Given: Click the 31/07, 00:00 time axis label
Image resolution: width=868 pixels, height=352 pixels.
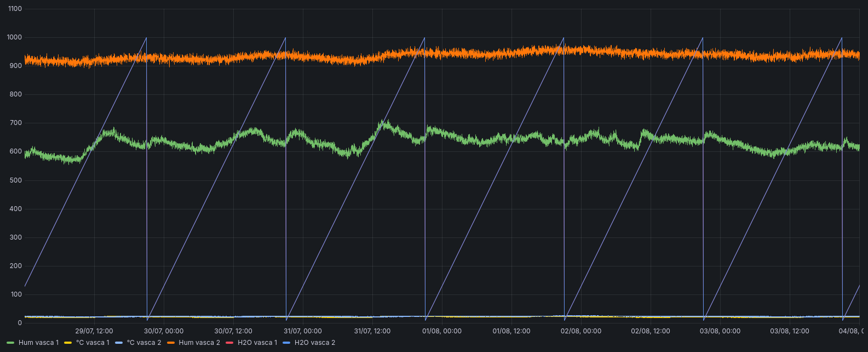Looking at the screenshot, I should (x=303, y=331).
